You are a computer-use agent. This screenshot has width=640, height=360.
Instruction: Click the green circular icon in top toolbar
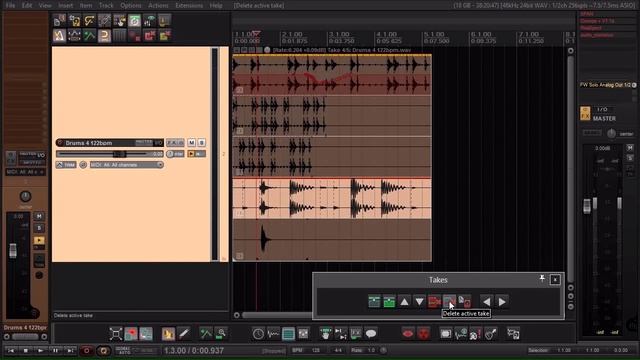[134, 20]
